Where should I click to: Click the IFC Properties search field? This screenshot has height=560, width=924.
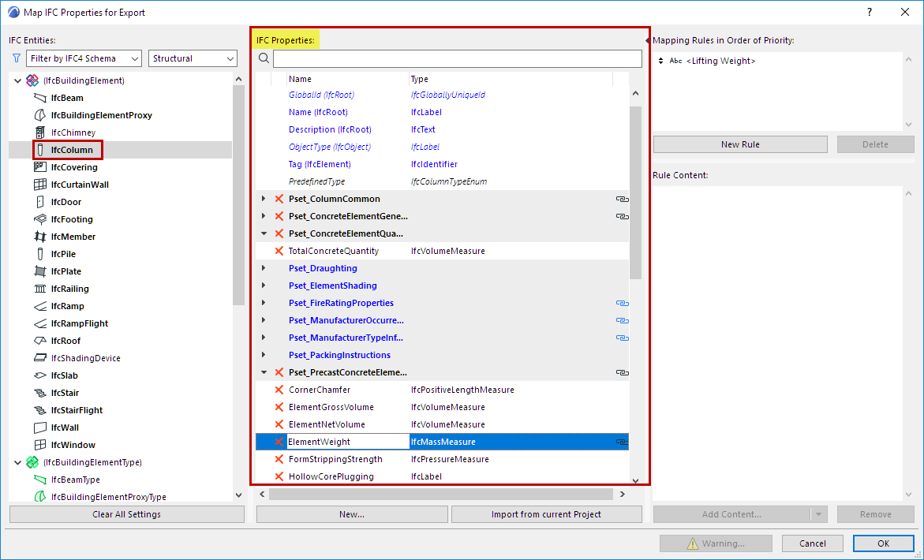click(458, 58)
